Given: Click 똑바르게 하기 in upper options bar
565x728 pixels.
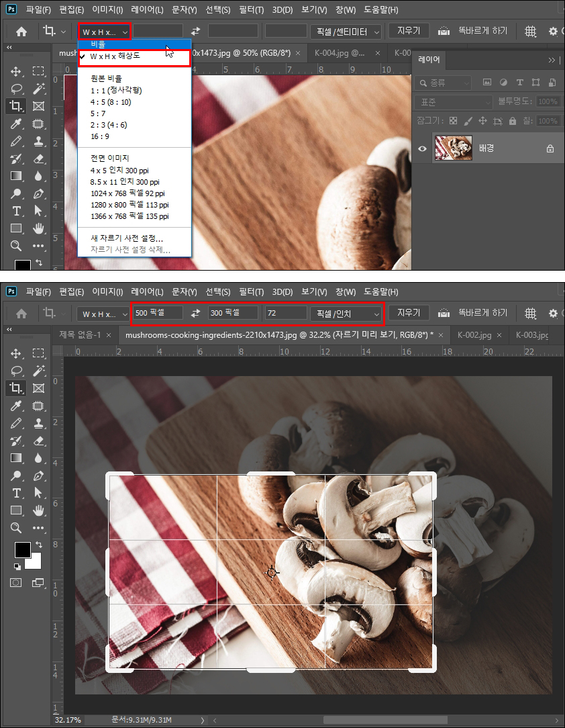Looking at the screenshot, I should (482, 31).
